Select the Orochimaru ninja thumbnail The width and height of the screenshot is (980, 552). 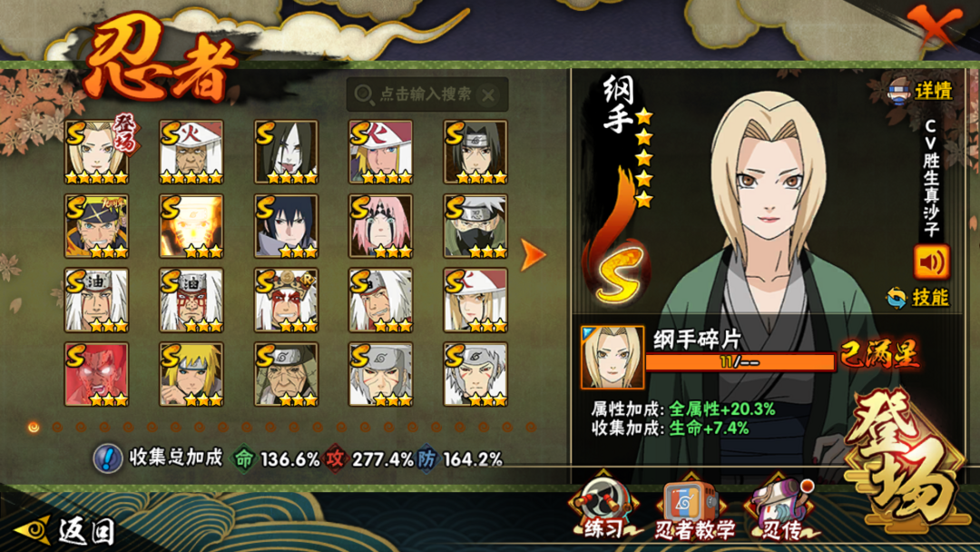click(286, 152)
